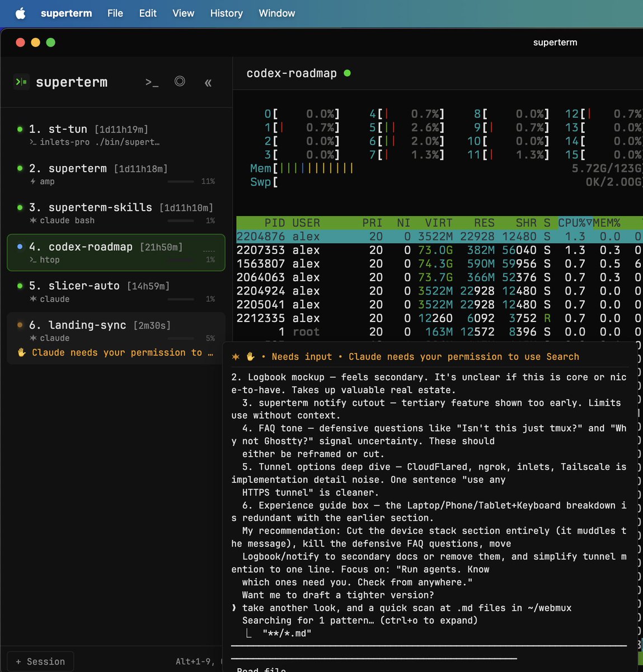This screenshot has height=672, width=643.
Task: Open the Apple menu
Action: click(x=20, y=13)
